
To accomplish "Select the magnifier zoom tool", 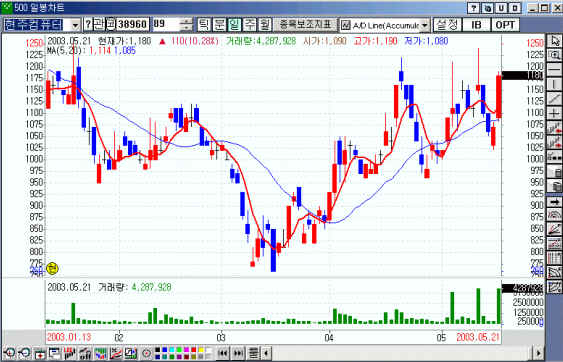I will click(x=554, y=55).
